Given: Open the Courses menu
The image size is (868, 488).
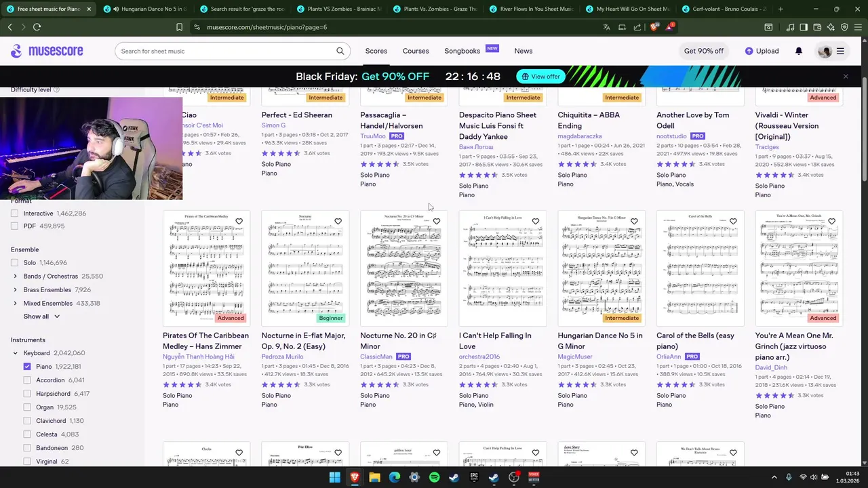Looking at the screenshot, I should click(x=416, y=51).
